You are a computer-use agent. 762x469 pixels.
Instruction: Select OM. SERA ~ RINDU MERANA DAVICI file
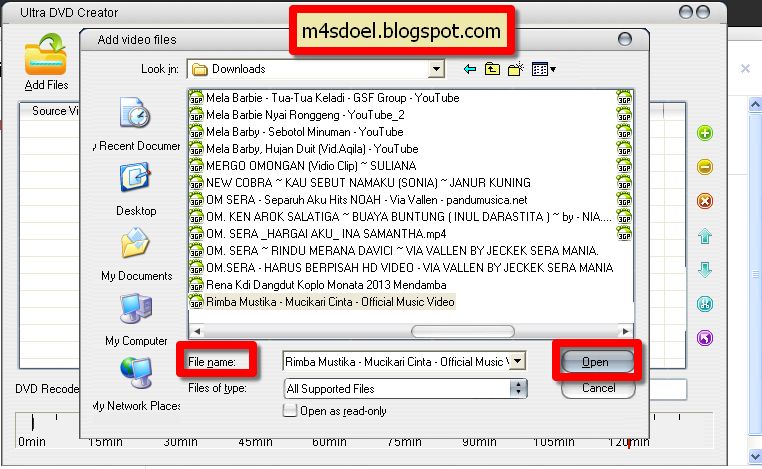pyautogui.click(x=402, y=251)
